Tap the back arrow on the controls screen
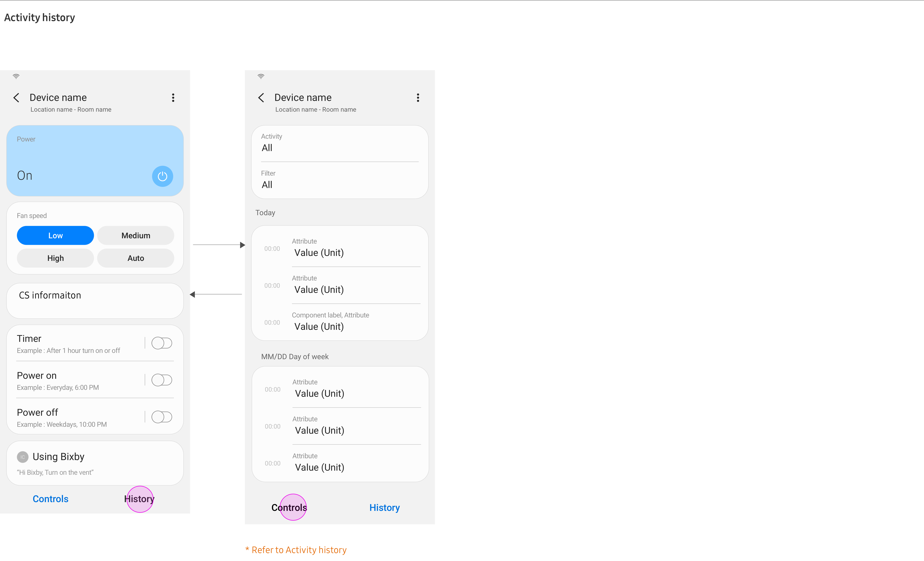The width and height of the screenshot is (924, 561). pyautogui.click(x=16, y=98)
